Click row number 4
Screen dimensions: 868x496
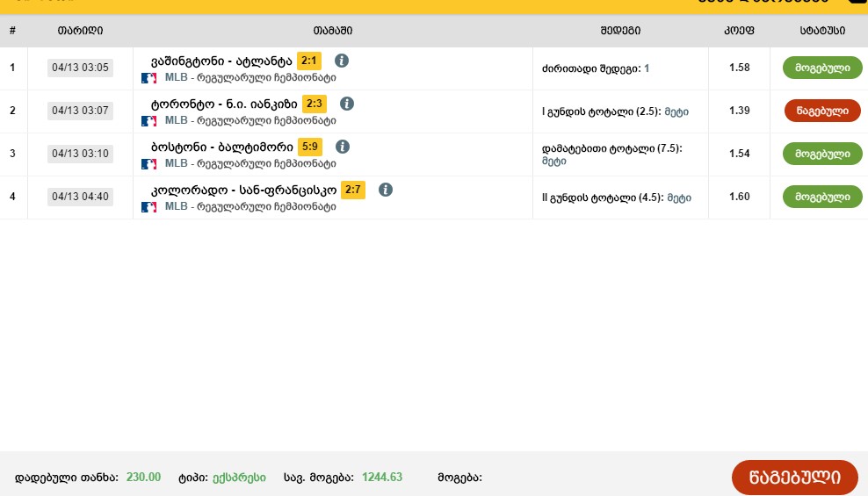pos(12,197)
